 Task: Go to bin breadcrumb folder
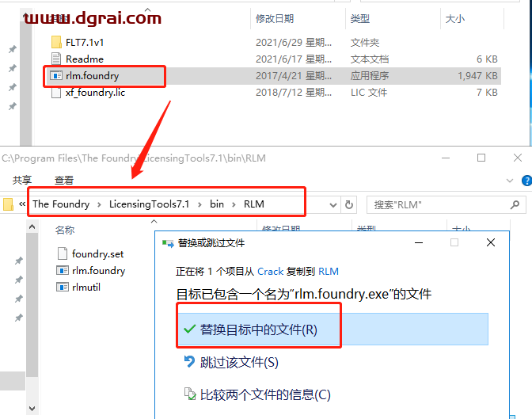click(217, 204)
